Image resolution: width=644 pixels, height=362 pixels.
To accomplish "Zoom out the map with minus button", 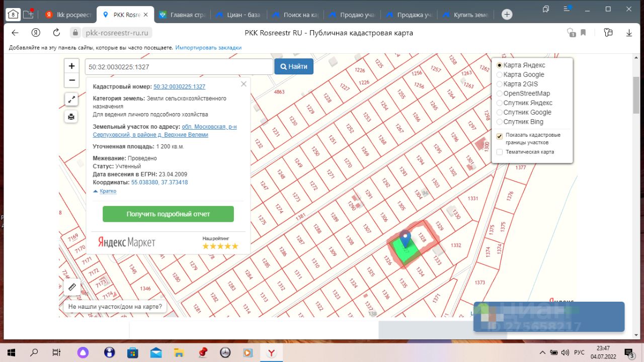I will tap(71, 80).
